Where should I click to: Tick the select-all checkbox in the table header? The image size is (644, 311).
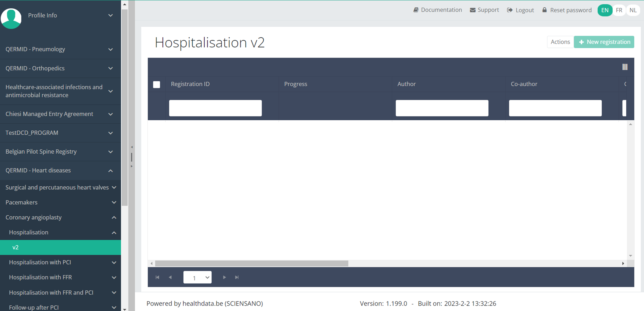tap(156, 84)
